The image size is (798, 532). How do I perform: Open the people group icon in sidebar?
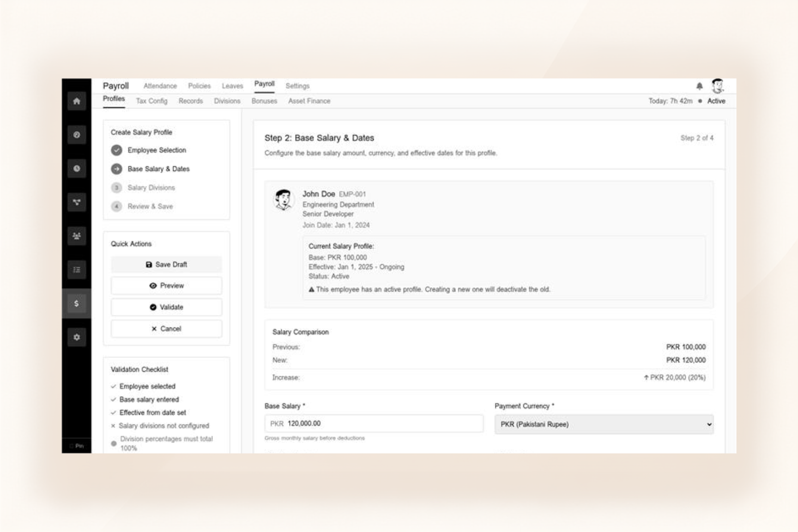[77, 236]
